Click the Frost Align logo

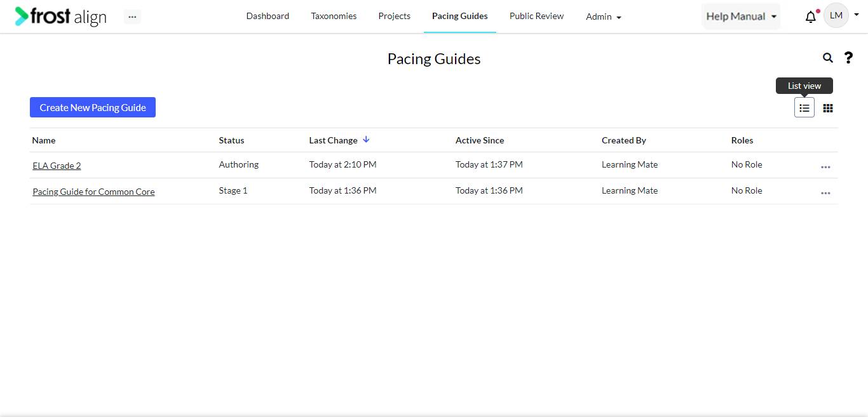point(61,17)
